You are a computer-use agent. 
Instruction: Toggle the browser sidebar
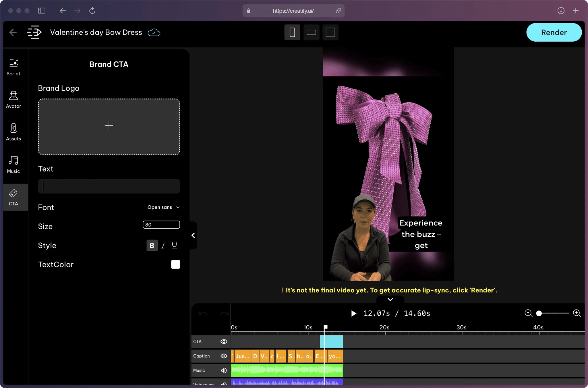tap(42, 11)
